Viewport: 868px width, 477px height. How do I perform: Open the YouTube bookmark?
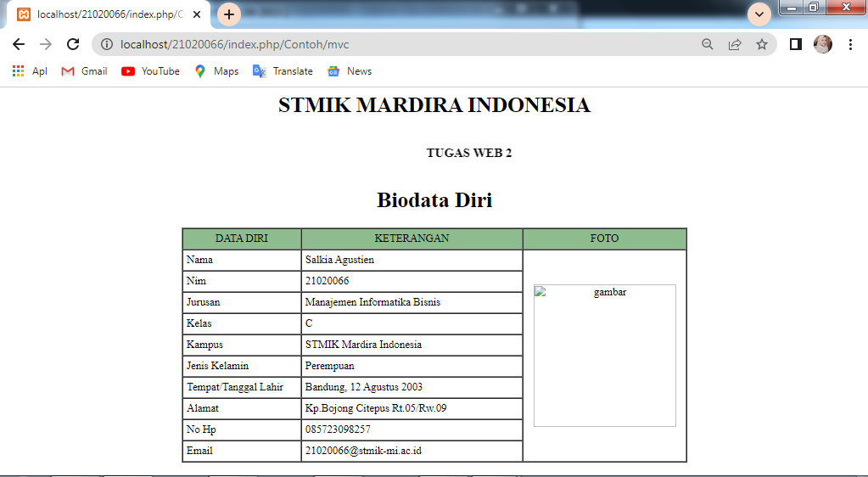click(x=150, y=71)
